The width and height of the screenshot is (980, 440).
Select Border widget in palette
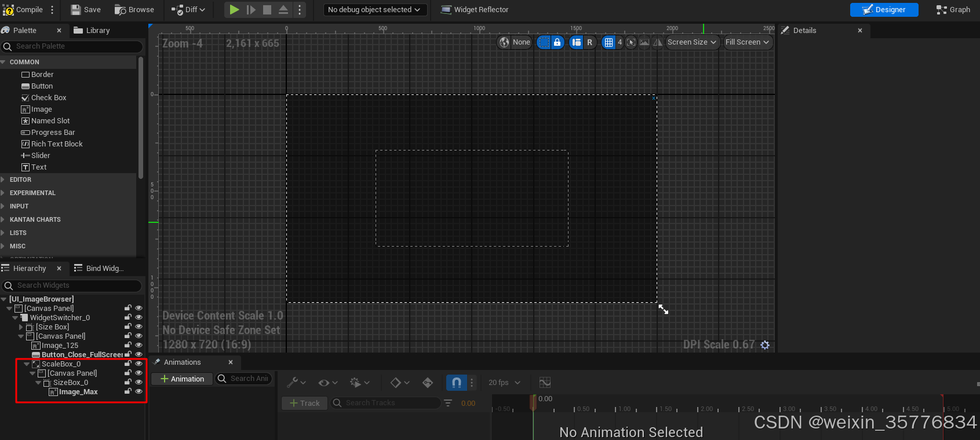pyautogui.click(x=37, y=75)
